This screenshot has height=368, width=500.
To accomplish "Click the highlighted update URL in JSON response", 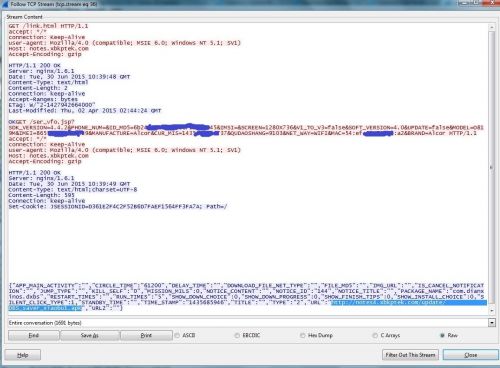I will tap(408, 303).
